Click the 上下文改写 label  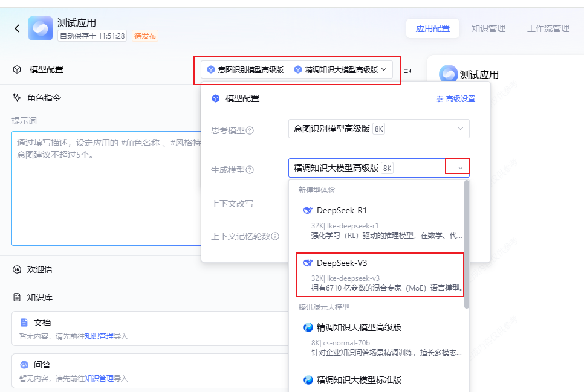tap(232, 204)
